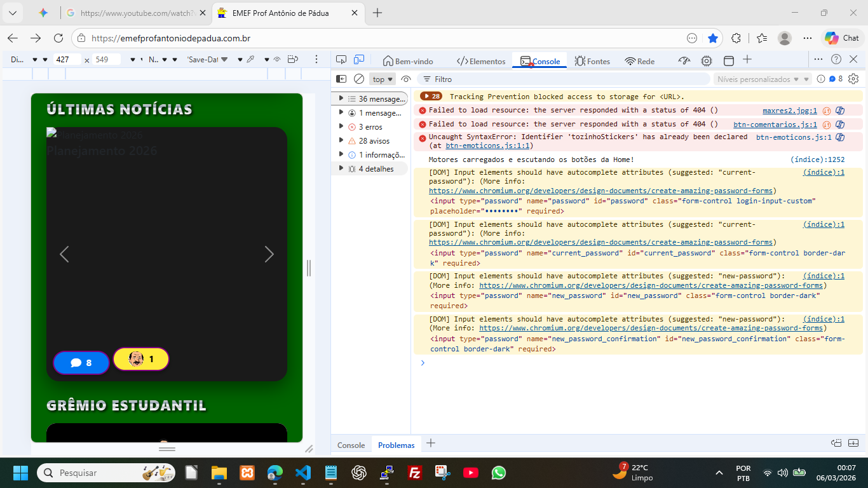Open WhatsApp from the taskbar
This screenshot has height=488, width=868.
(499, 473)
